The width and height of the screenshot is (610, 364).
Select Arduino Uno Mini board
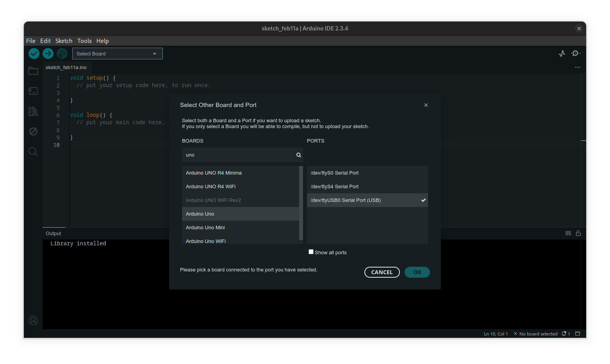pyautogui.click(x=241, y=227)
